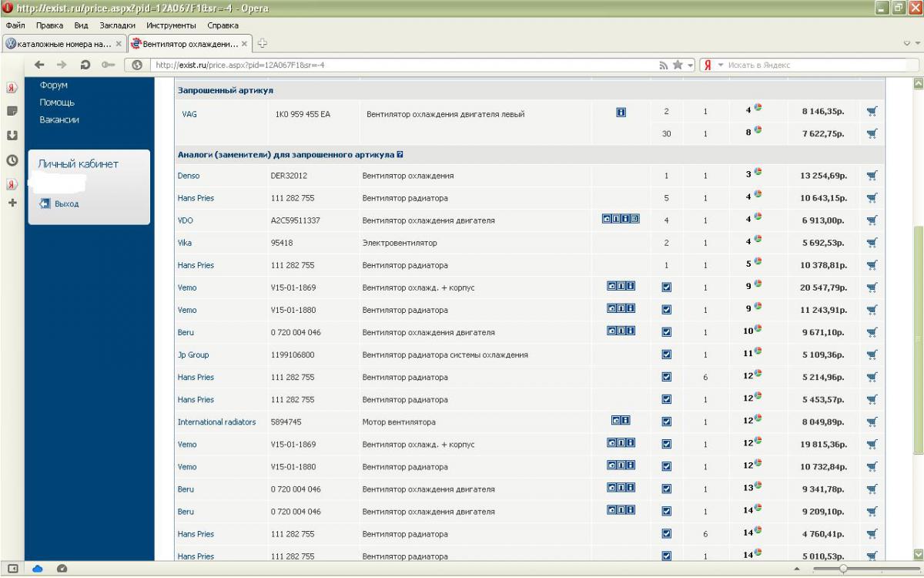This screenshot has height=578, width=924.
Task: Switch to the каталожные номера tab
Action: (x=64, y=44)
